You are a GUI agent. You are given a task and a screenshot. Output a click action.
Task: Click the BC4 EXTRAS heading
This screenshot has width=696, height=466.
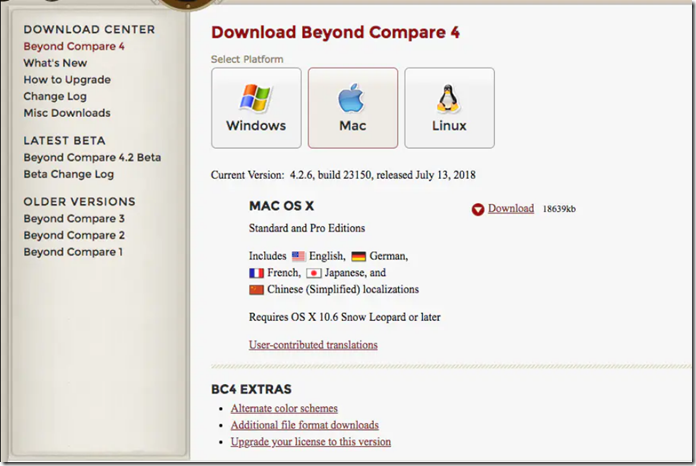click(x=251, y=389)
